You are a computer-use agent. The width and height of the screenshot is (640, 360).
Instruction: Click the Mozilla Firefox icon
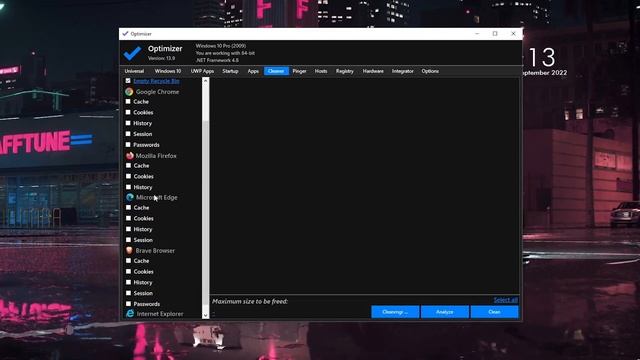click(130, 156)
